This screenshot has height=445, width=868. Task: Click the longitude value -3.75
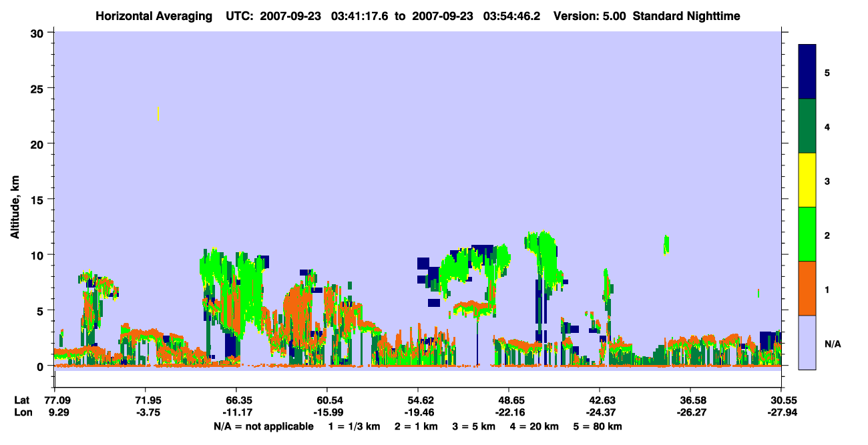(x=148, y=412)
